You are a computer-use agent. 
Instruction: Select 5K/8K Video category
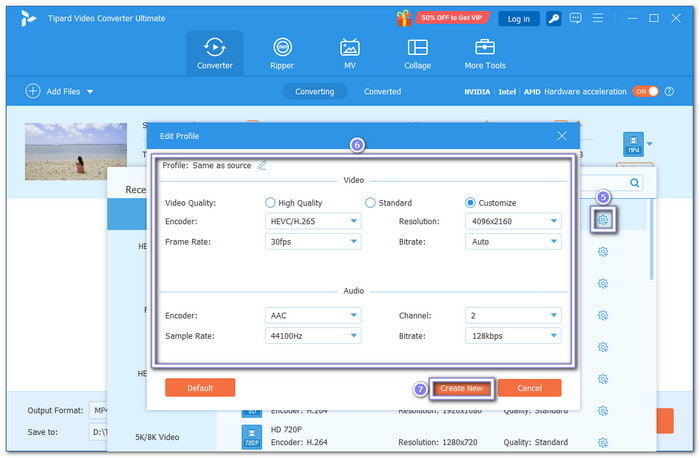(157, 437)
